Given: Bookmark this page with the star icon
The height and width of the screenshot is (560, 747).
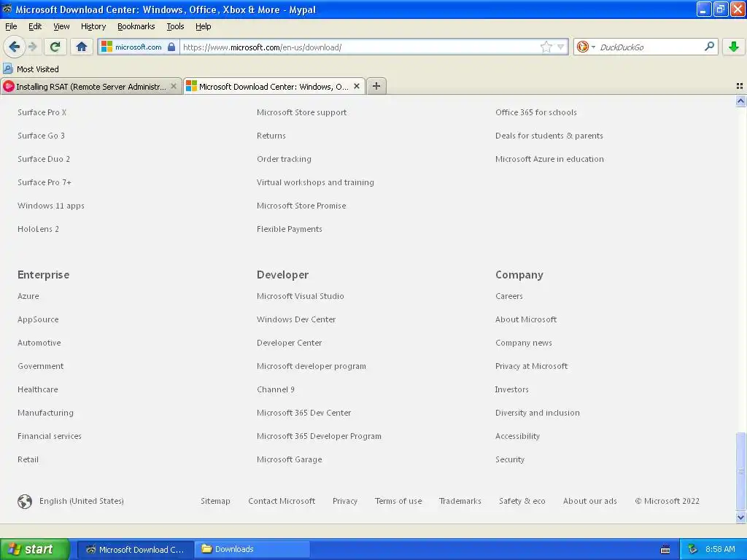Looking at the screenshot, I should [x=546, y=47].
